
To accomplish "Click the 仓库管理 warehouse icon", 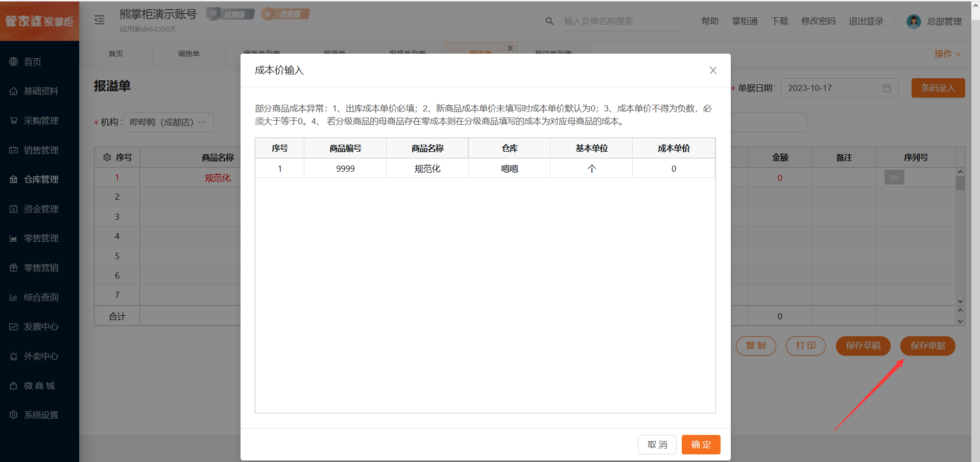I will (14, 179).
